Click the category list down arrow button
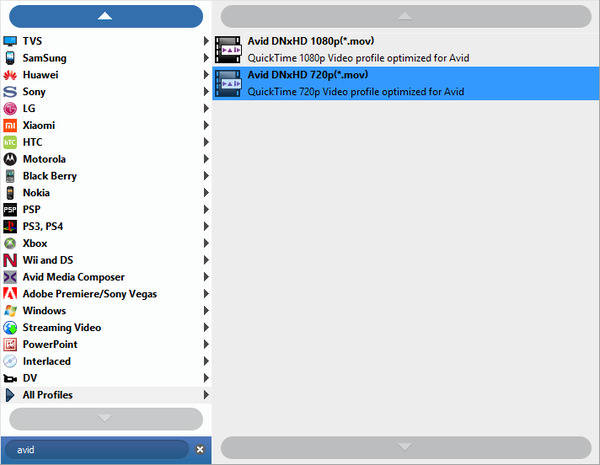Screen dimensions: 600x465 [x=106, y=419]
